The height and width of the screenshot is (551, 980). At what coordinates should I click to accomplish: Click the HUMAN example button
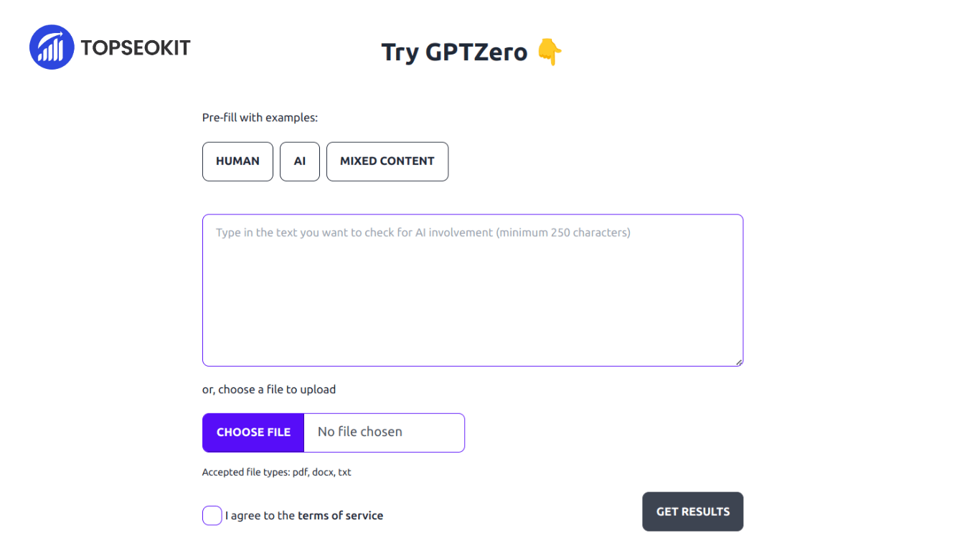[237, 161]
